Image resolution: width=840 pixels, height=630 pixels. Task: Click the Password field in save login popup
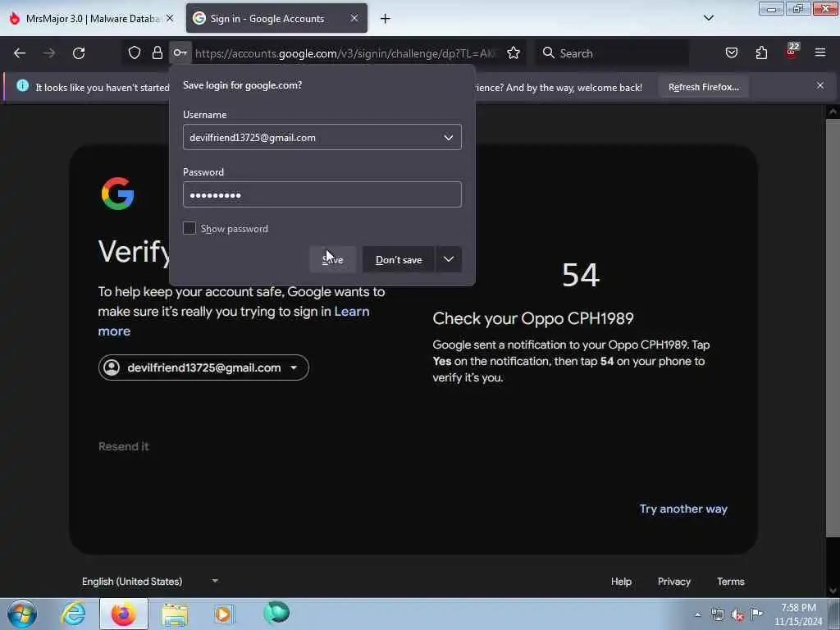[322, 194]
